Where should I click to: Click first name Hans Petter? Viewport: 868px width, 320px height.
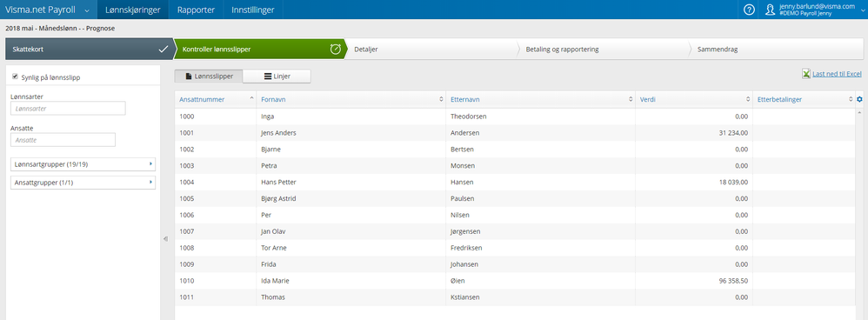(x=278, y=182)
